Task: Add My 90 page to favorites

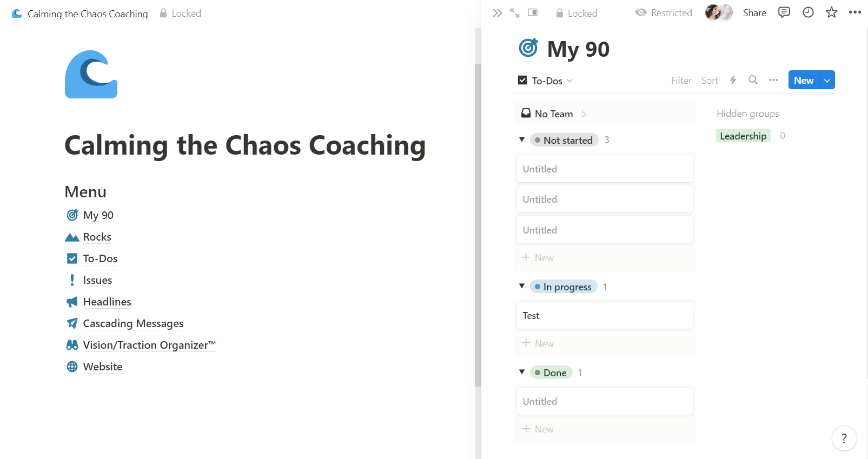Action: pos(831,12)
